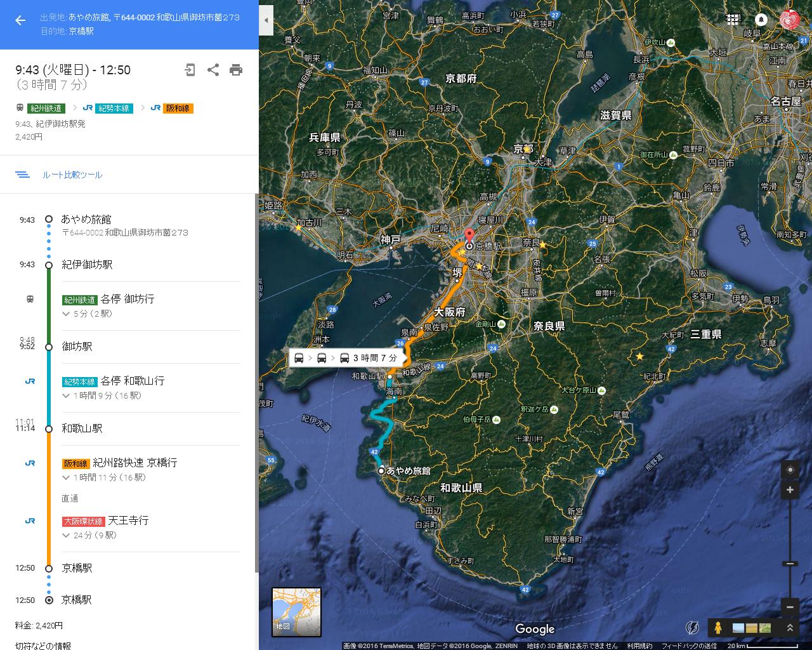Zoom in with the plus button
The height and width of the screenshot is (650, 812).
click(x=790, y=490)
